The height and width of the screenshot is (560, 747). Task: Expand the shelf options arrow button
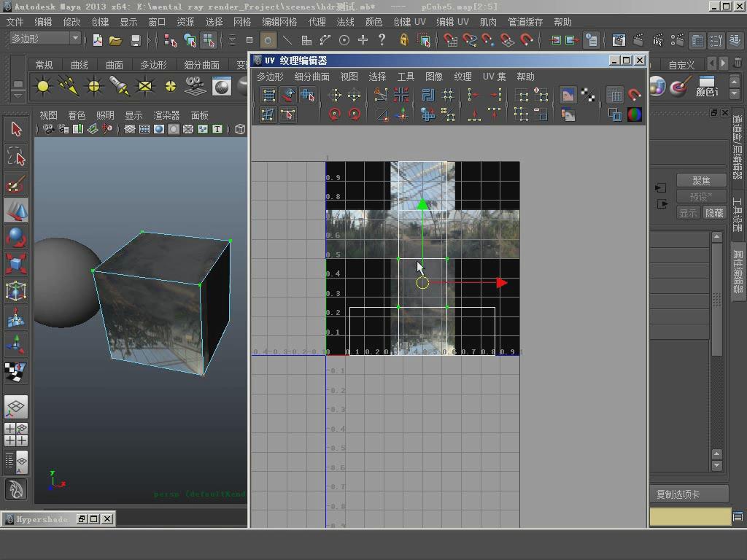coord(18,96)
